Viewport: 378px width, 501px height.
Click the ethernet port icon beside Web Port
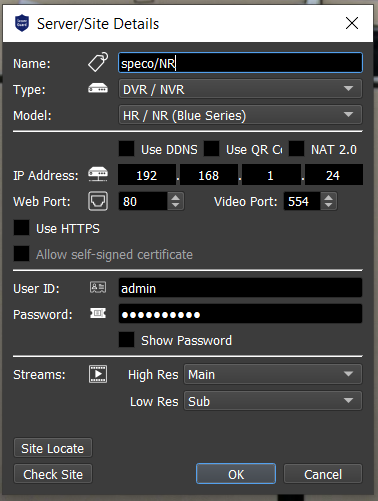click(x=98, y=201)
